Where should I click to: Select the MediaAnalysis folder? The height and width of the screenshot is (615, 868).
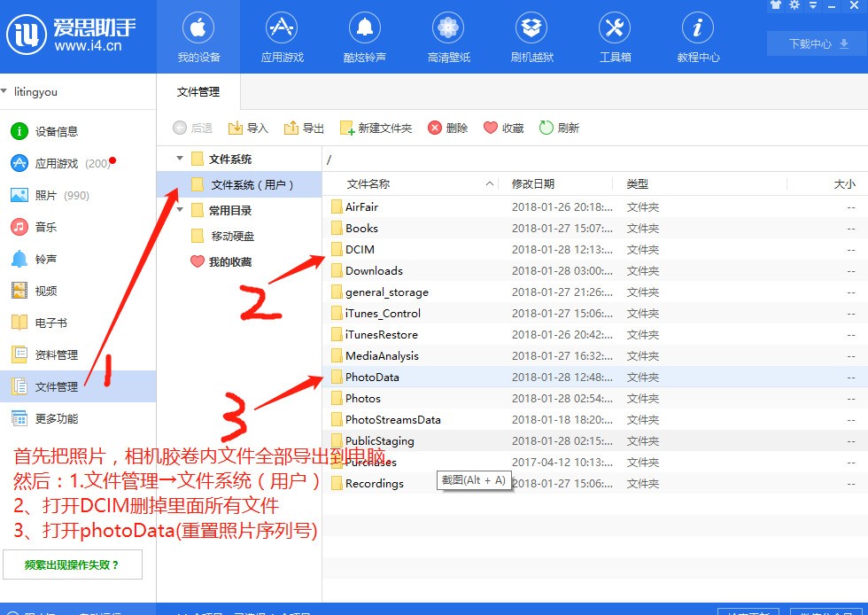click(595, 355)
